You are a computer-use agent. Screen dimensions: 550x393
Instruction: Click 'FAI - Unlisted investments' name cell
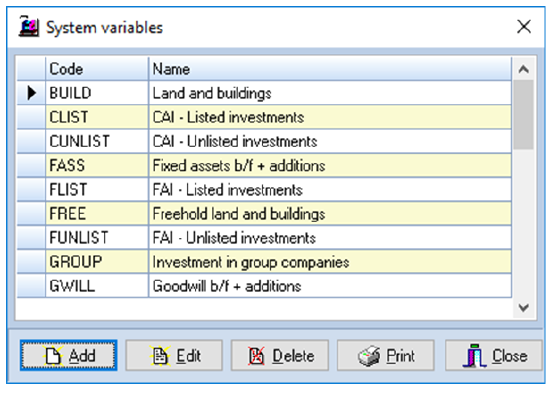tap(330, 238)
